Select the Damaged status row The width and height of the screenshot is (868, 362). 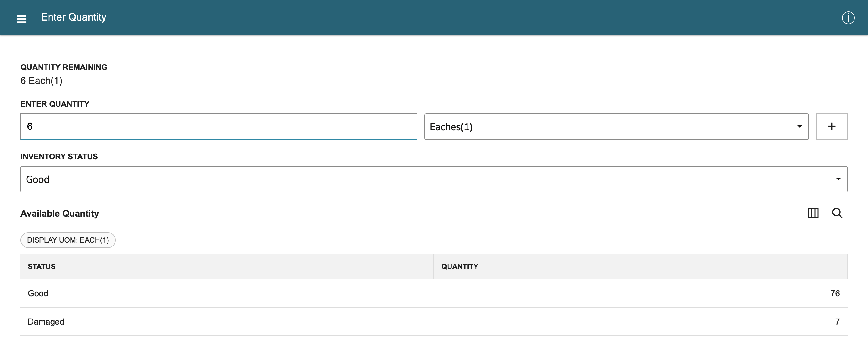tap(434, 322)
